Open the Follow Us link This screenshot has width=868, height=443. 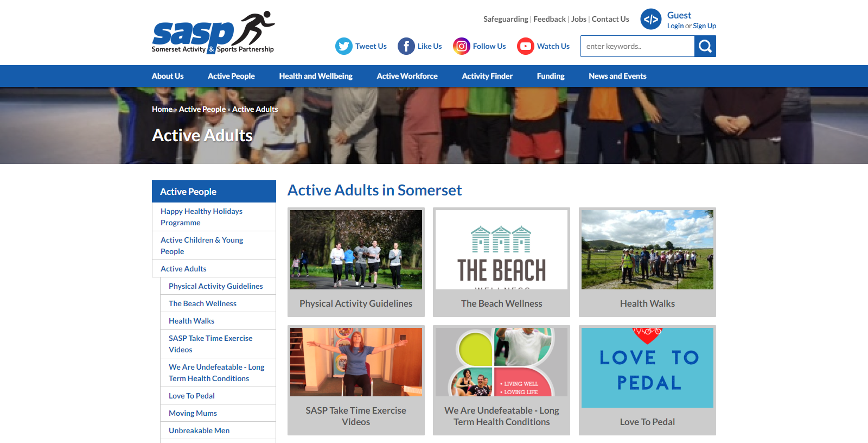click(x=489, y=46)
